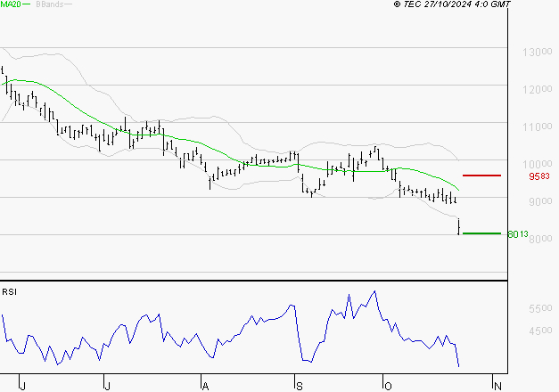Click the RSI 5500 axis label
Screen dimensions: 559x392
click(x=540, y=308)
